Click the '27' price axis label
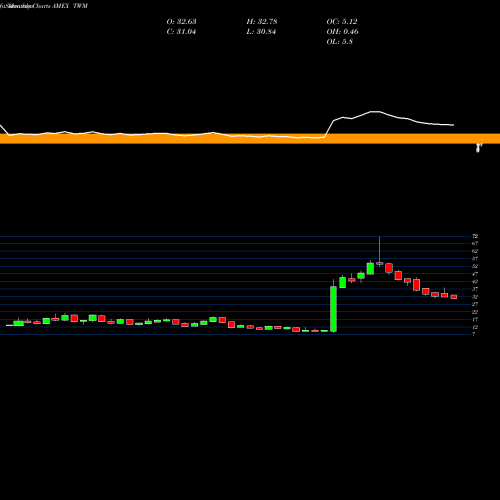Image resolution: width=500 pixels, height=500 pixels. [x=475, y=304]
